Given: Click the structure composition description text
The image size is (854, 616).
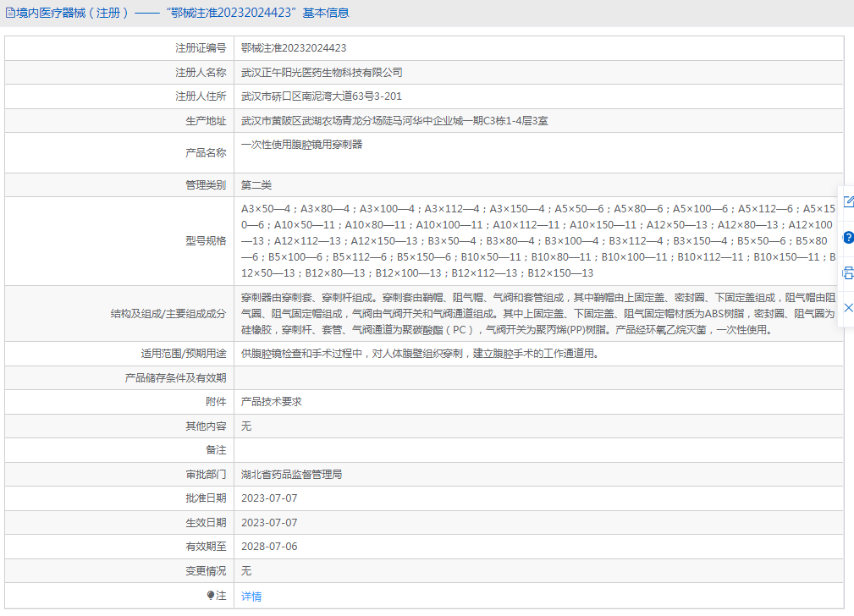Looking at the screenshot, I should point(538,314).
